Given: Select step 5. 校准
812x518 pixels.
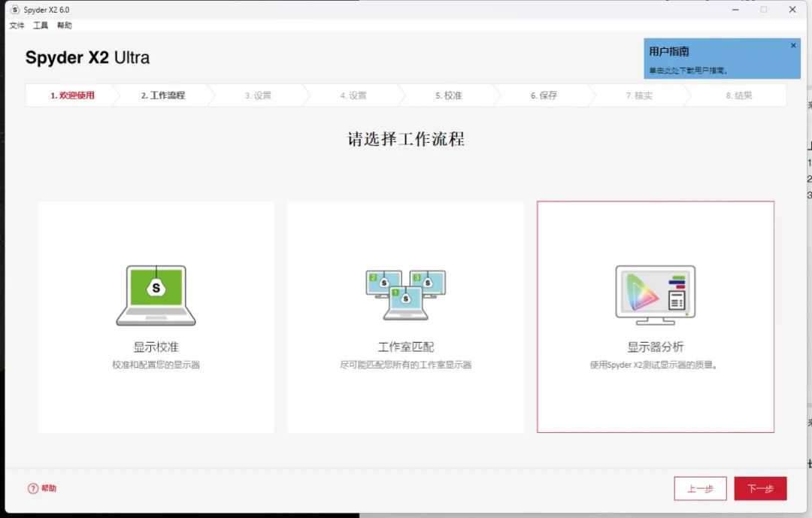Looking at the screenshot, I should tap(448, 95).
